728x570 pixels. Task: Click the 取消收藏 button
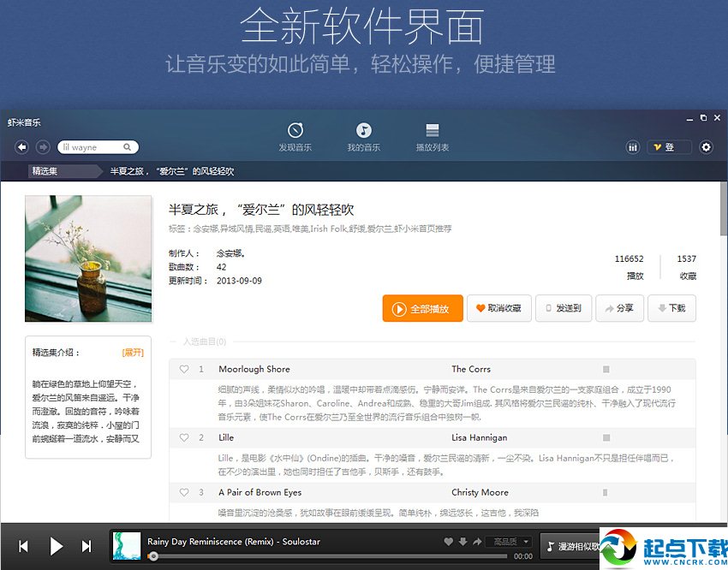coord(498,308)
